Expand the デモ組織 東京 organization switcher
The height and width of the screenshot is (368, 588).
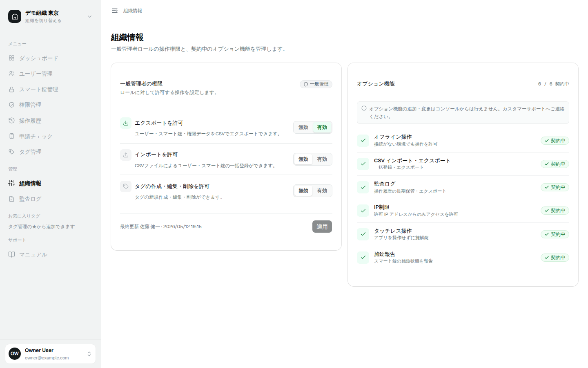click(x=51, y=16)
